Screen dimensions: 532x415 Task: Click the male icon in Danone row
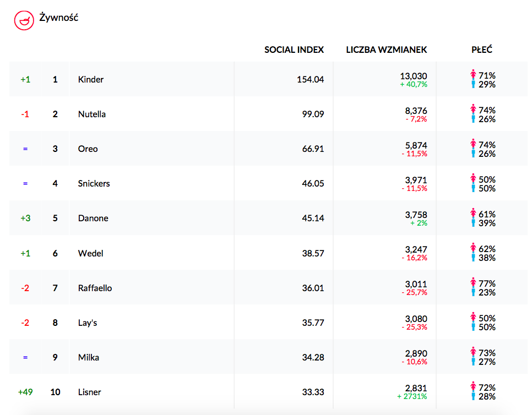tap(473, 223)
